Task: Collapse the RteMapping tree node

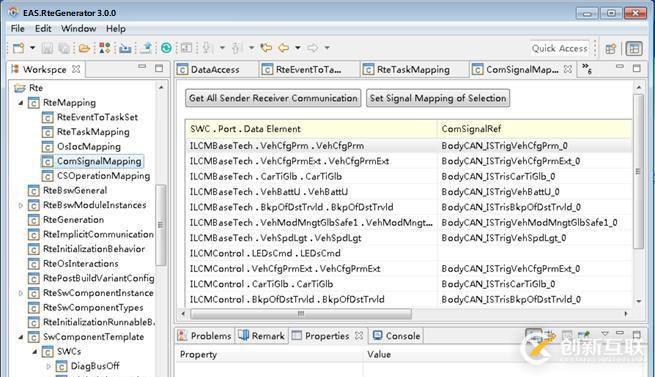Action: 20,102
